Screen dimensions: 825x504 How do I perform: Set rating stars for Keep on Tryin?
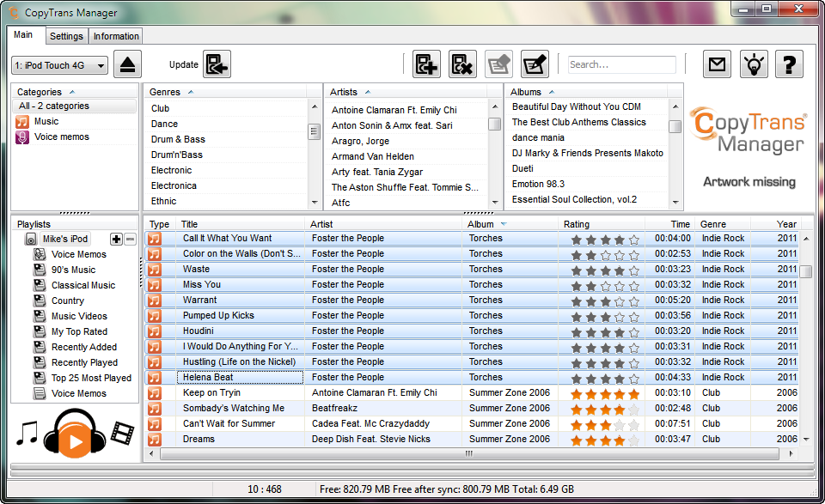point(605,394)
